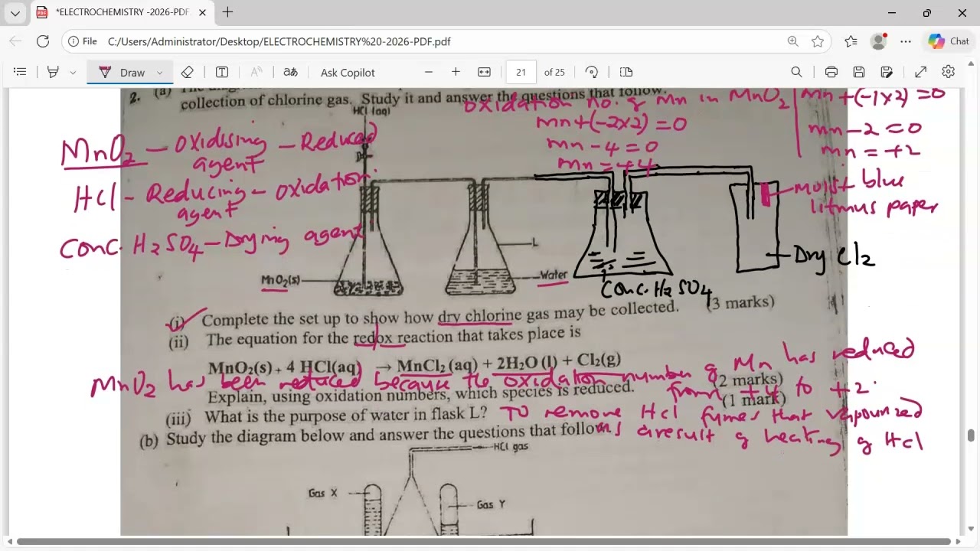Open a new browser tab
980x551 pixels.
227,12
